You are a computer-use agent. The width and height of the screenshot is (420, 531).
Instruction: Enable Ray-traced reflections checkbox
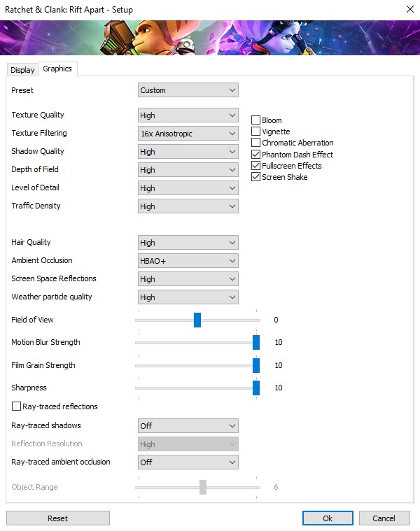point(17,406)
